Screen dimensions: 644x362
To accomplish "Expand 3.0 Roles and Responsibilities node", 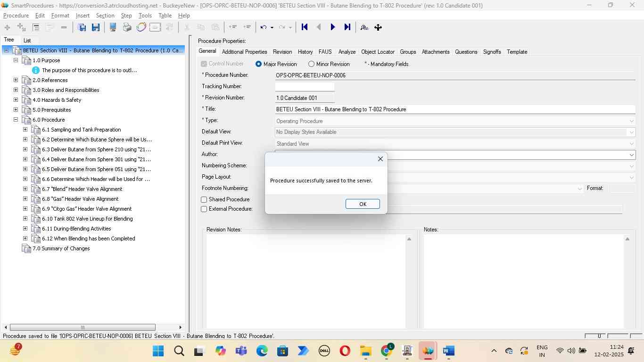I will coord(16,90).
